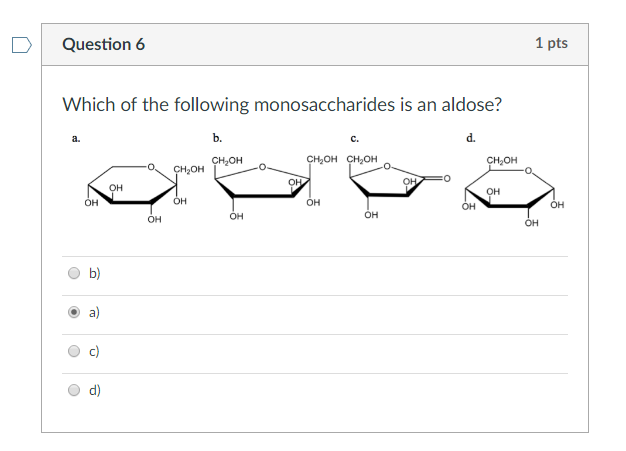Click the bold label 'd.' above structure
The image size is (626, 451).
pyautogui.click(x=471, y=138)
